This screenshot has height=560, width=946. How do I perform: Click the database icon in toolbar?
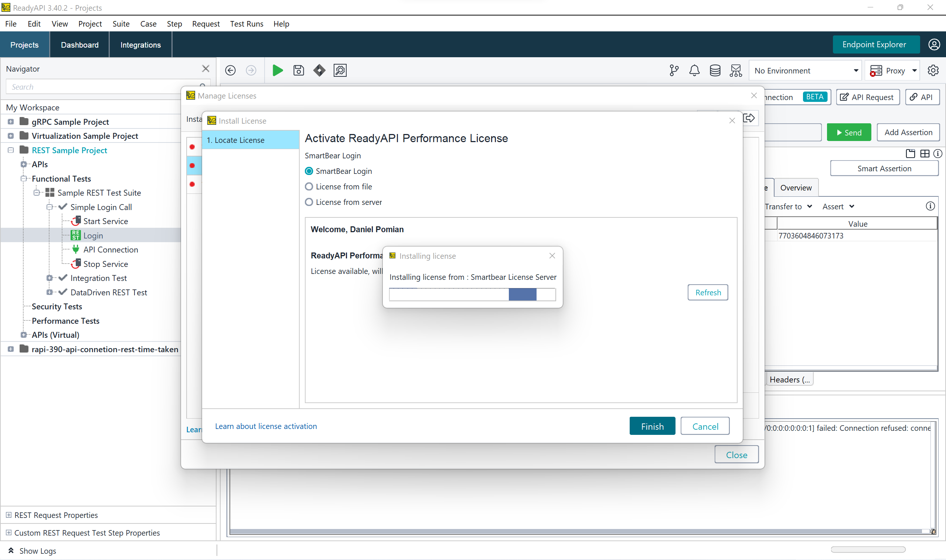pyautogui.click(x=715, y=70)
